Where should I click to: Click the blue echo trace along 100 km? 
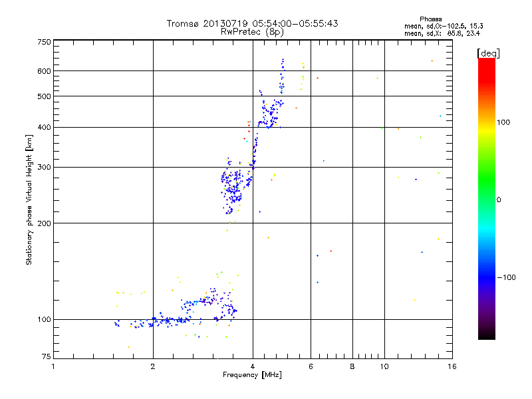pos(153,322)
